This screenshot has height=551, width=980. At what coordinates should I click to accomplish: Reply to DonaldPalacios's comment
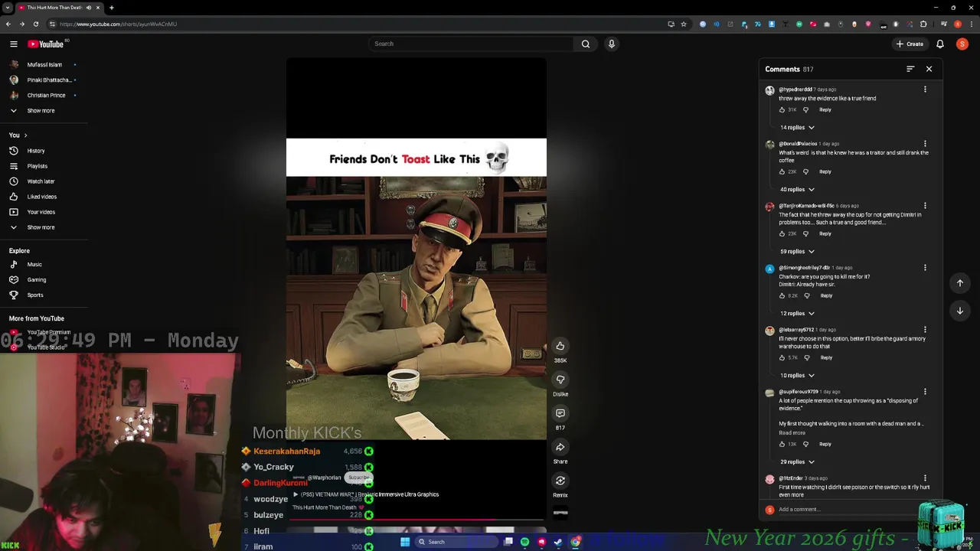(x=825, y=171)
